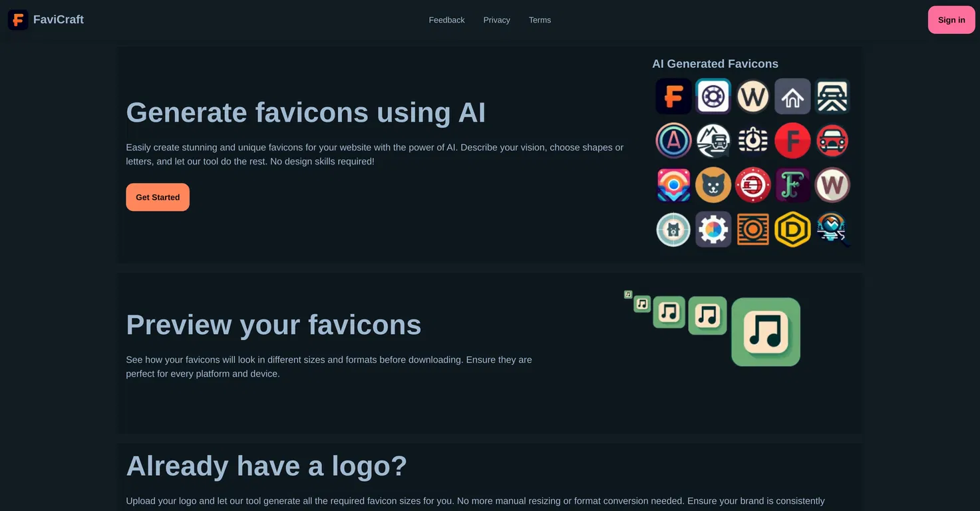Click the pink Sign in button

tap(951, 20)
